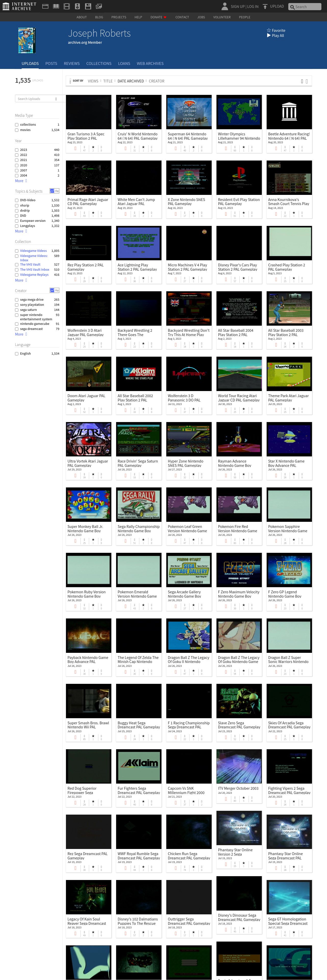Click favorite star under Doom Atari Jaguar item
The image size is (327, 980).
[x=93, y=409]
